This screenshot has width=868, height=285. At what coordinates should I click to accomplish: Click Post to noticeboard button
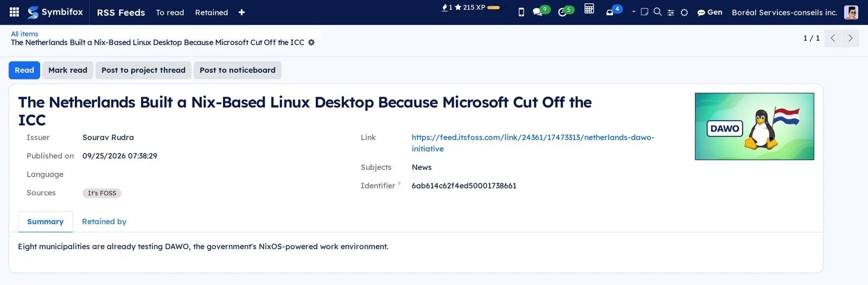coord(238,70)
